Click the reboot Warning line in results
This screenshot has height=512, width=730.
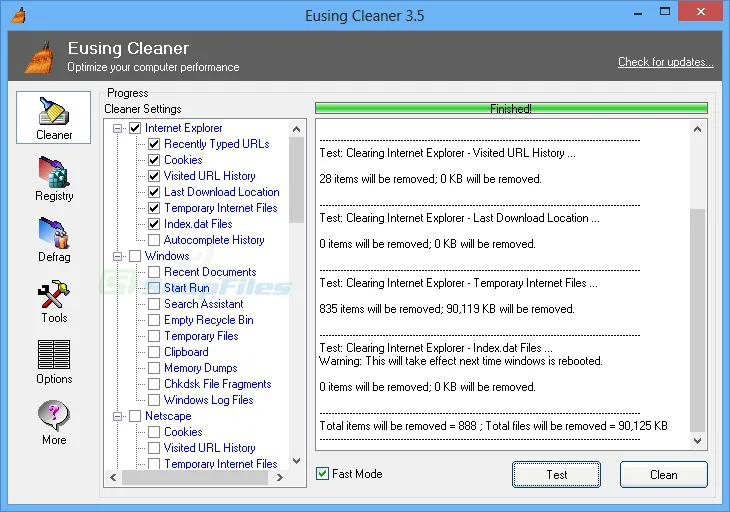pos(461,361)
